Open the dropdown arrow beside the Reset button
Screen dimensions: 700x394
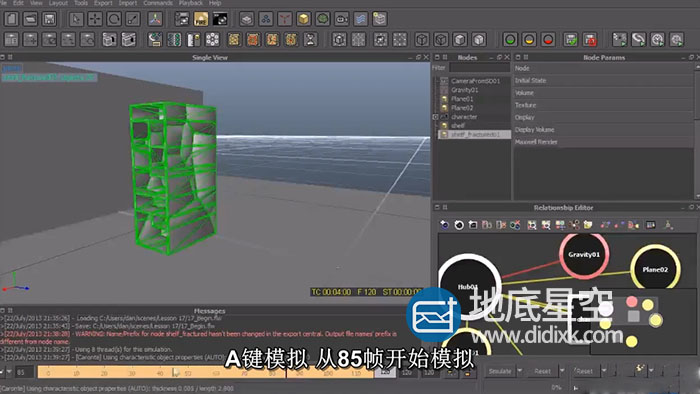562,371
